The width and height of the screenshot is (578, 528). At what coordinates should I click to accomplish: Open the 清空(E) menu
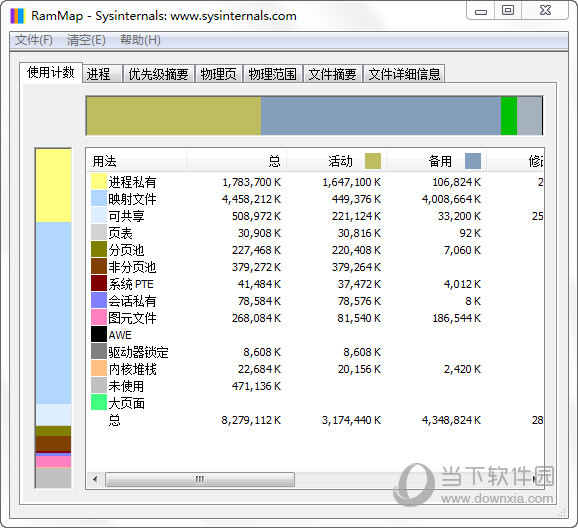coord(86,40)
